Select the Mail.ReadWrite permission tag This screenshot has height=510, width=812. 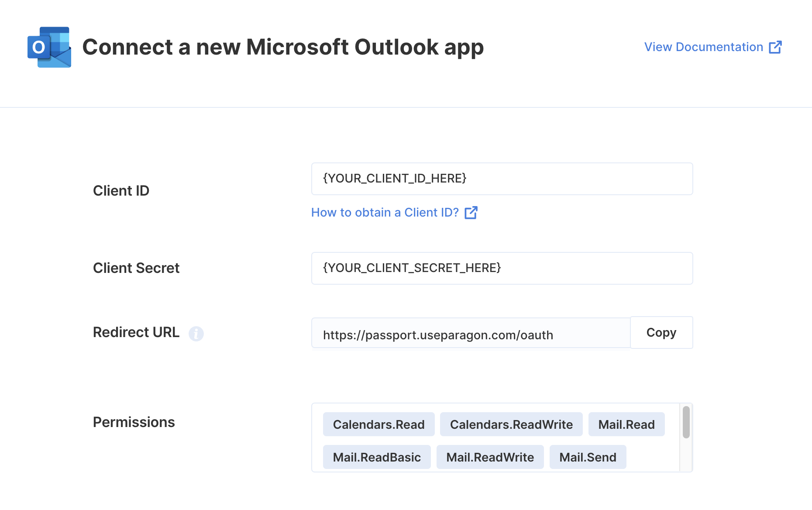(x=490, y=457)
